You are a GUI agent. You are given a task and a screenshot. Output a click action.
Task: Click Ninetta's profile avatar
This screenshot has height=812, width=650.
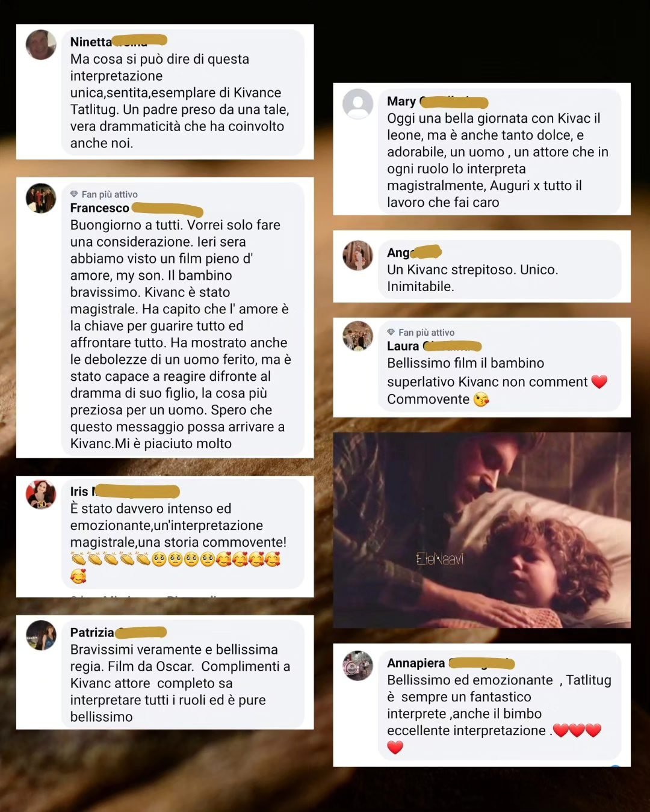tap(41, 45)
